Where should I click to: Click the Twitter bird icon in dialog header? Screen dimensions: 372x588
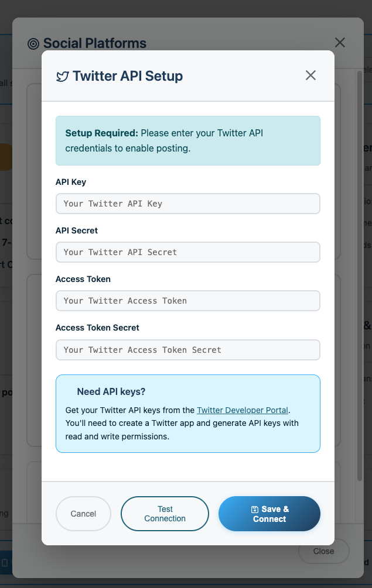click(62, 77)
